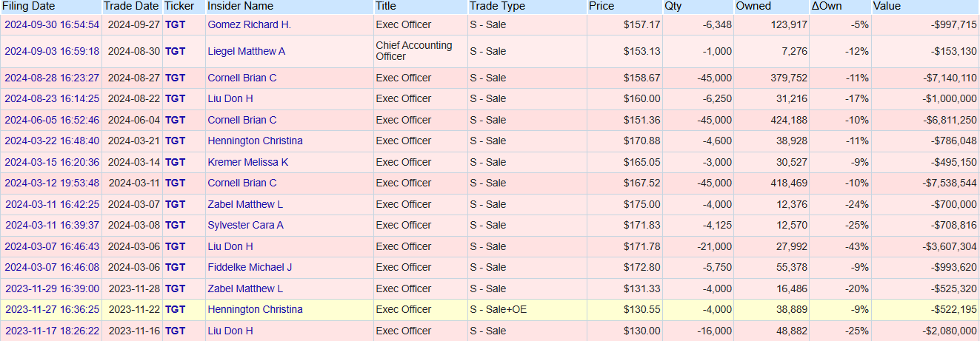Click the Ticker column header
The width and height of the screenshot is (980, 341).
[x=179, y=6]
